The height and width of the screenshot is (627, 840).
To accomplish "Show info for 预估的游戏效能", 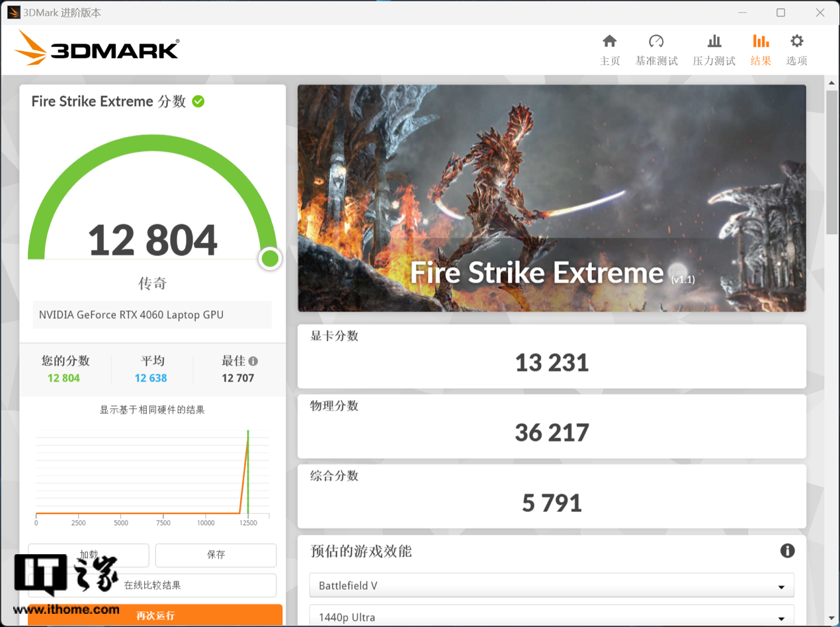I will point(786,551).
